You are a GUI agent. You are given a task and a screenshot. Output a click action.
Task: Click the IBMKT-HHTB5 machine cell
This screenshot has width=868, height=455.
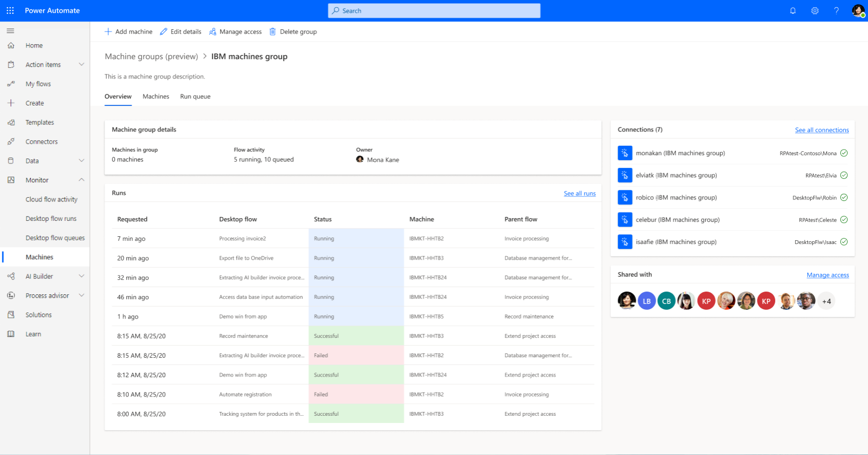(427, 316)
